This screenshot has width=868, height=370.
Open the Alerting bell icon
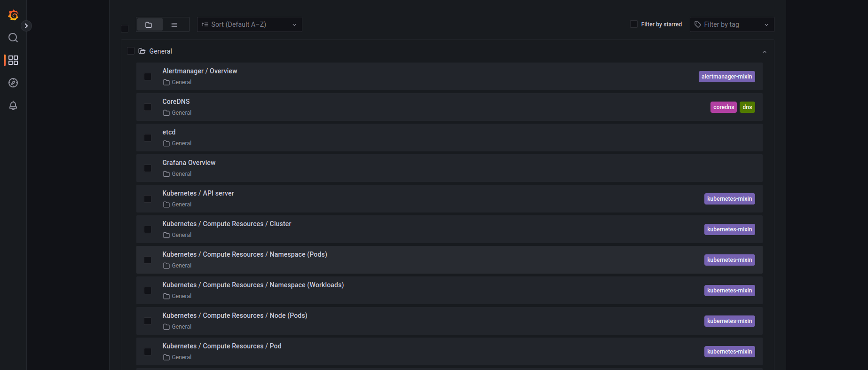(x=13, y=105)
